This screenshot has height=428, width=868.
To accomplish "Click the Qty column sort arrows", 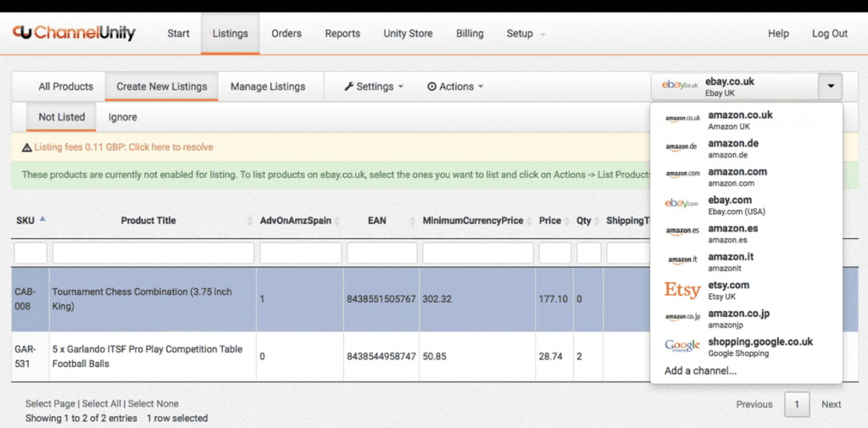I will pyautogui.click(x=597, y=221).
